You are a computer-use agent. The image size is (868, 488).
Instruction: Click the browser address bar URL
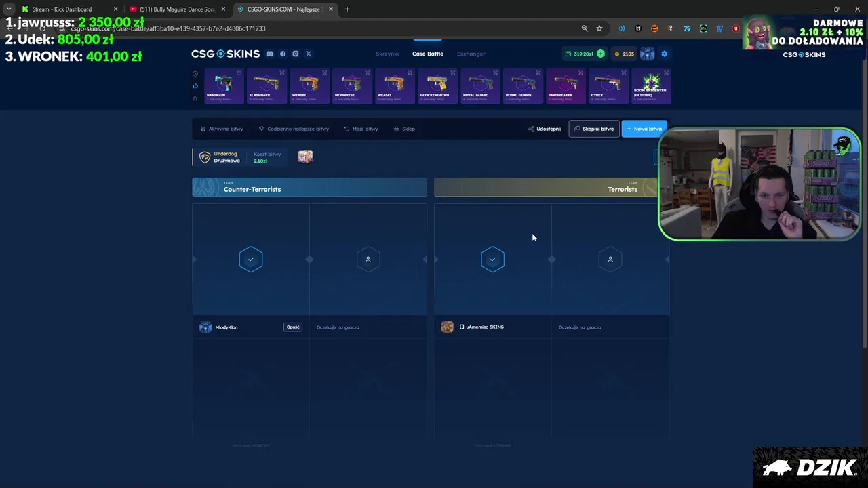pos(168,28)
